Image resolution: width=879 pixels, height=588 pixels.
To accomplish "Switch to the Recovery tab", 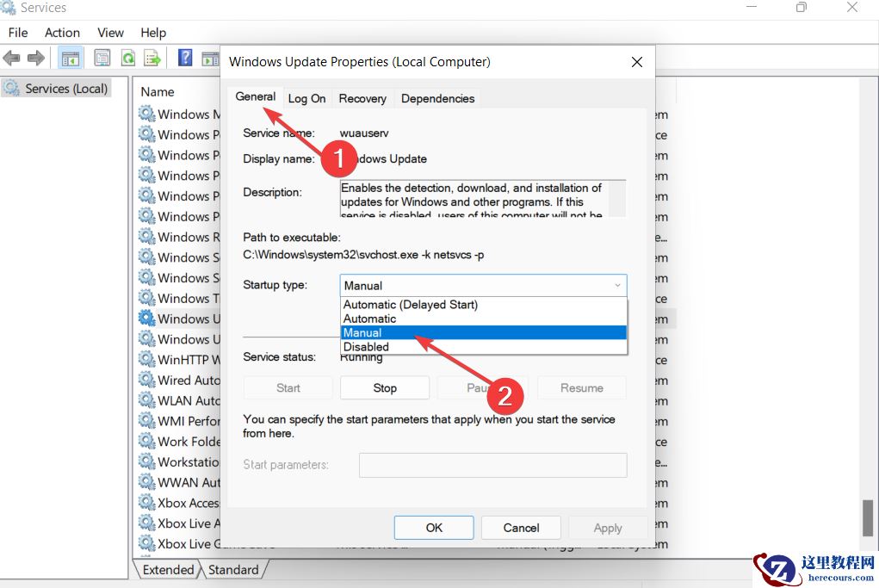I will [362, 99].
